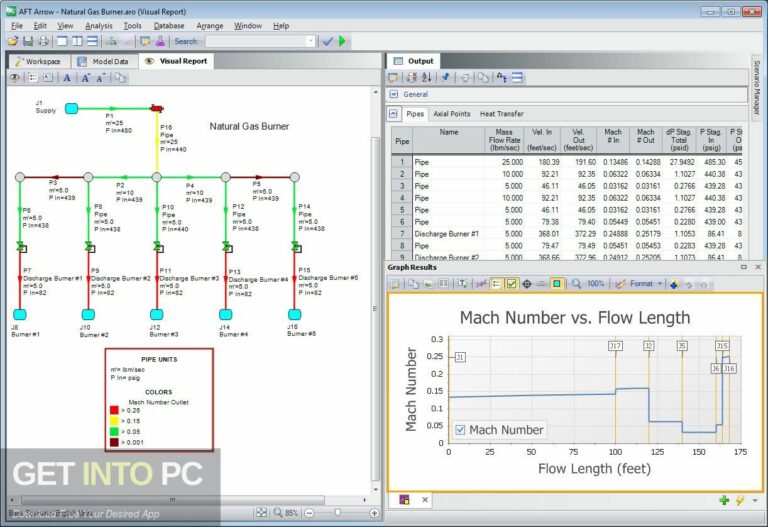Image resolution: width=768 pixels, height=527 pixels.
Task: Open the Scenario Manager side panel
Action: point(757,87)
